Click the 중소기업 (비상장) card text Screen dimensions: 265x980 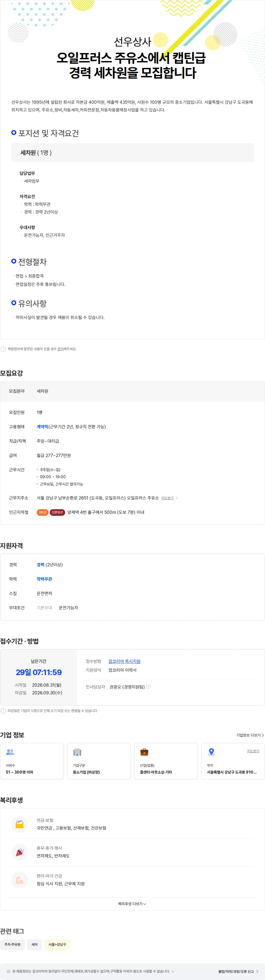click(x=86, y=772)
